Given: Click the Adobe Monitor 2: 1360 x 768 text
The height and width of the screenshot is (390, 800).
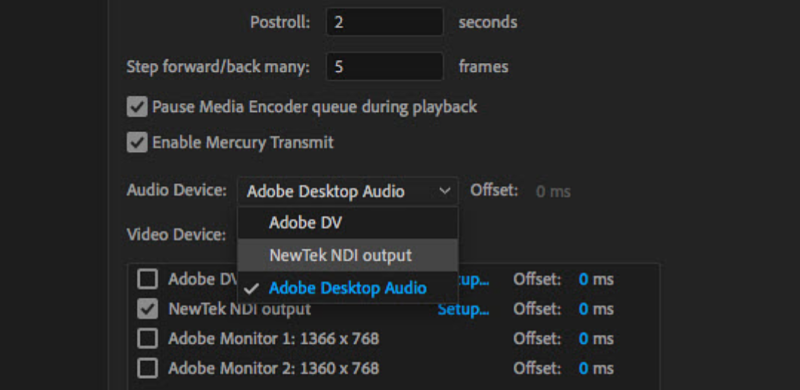Looking at the screenshot, I should coord(273,368).
